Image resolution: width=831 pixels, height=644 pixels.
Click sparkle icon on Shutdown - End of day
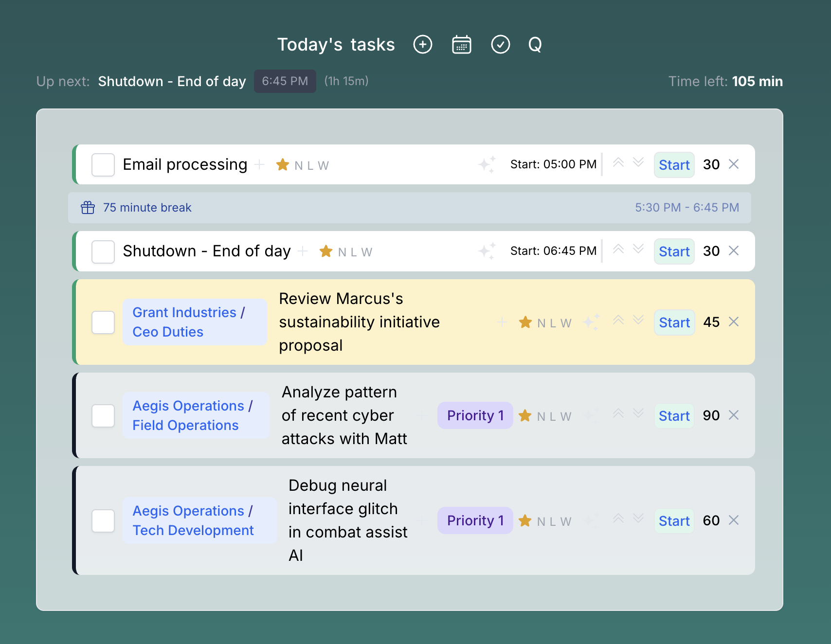click(x=487, y=251)
